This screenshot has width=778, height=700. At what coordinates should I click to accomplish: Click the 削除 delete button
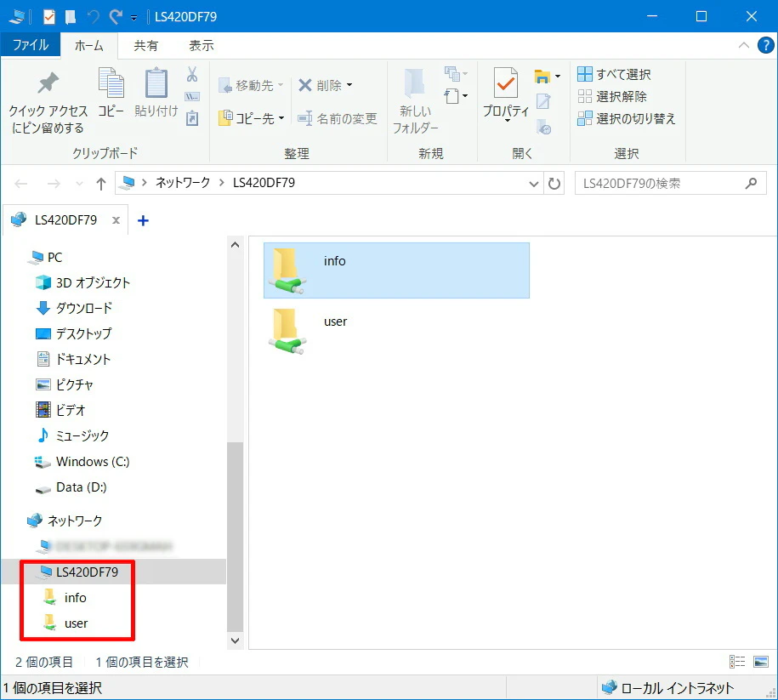click(x=320, y=85)
